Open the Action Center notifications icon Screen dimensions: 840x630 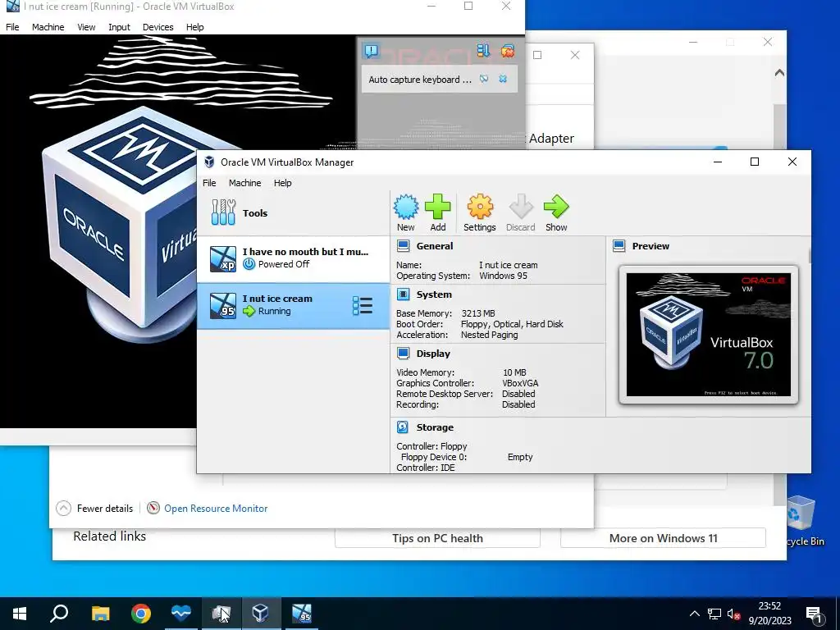click(x=815, y=614)
